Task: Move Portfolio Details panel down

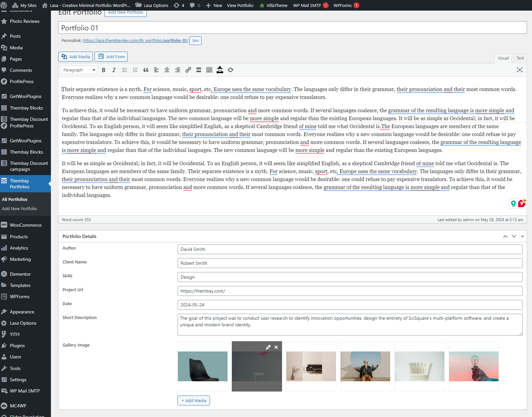Action: click(x=514, y=236)
